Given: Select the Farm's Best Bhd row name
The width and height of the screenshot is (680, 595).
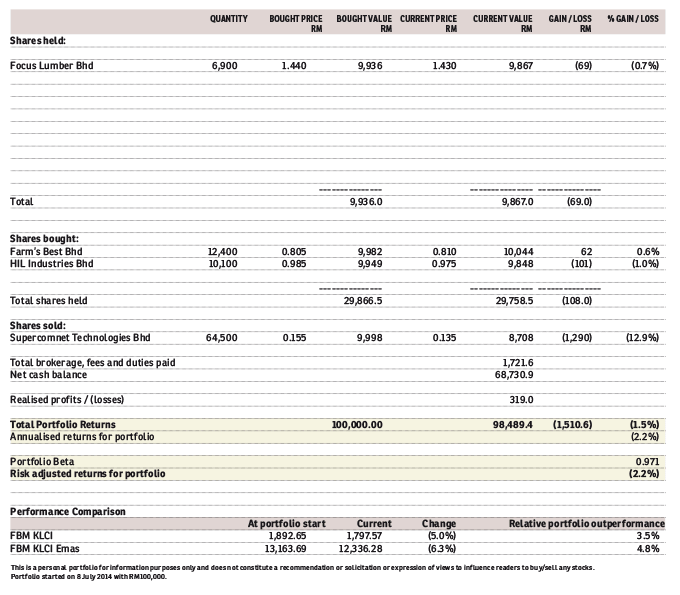Looking at the screenshot, I should (x=46, y=252).
